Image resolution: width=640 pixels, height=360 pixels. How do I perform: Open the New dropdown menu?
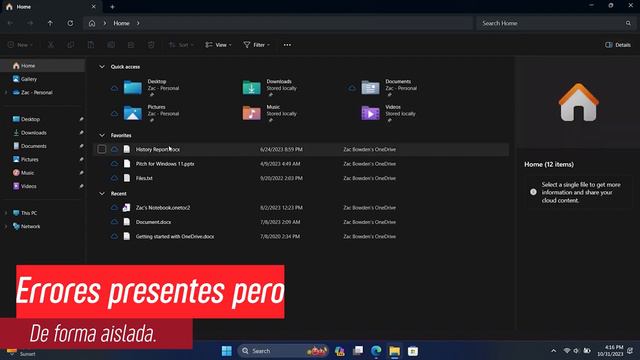pyautogui.click(x=20, y=45)
